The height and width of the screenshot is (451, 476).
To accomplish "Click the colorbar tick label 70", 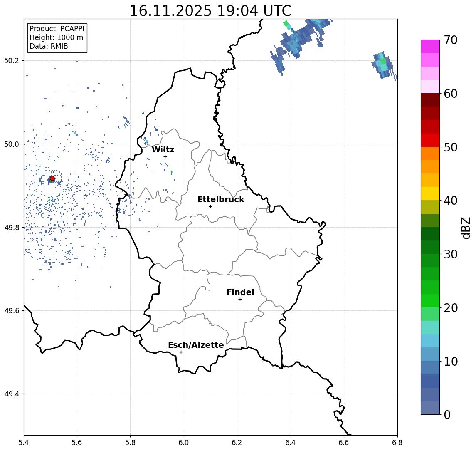I will (x=451, y=40).
